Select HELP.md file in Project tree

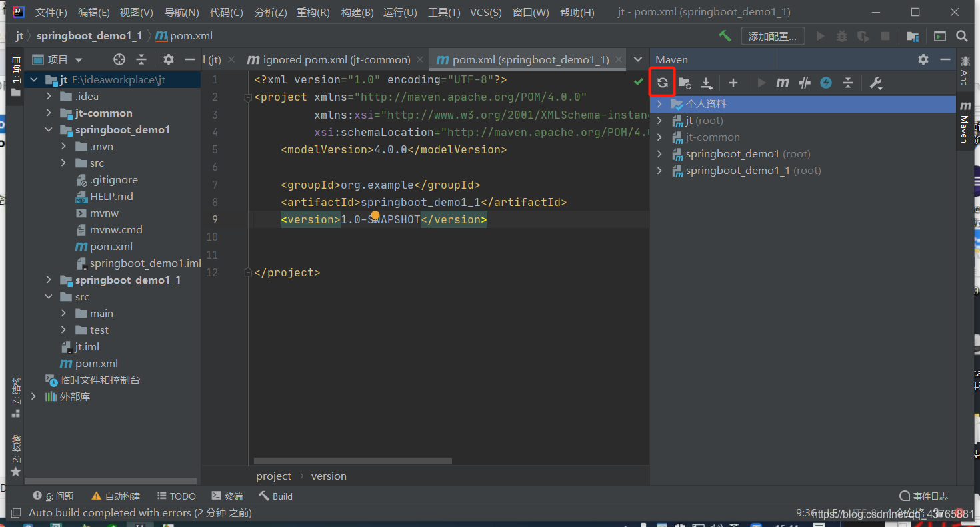click(x=111, y=196)
